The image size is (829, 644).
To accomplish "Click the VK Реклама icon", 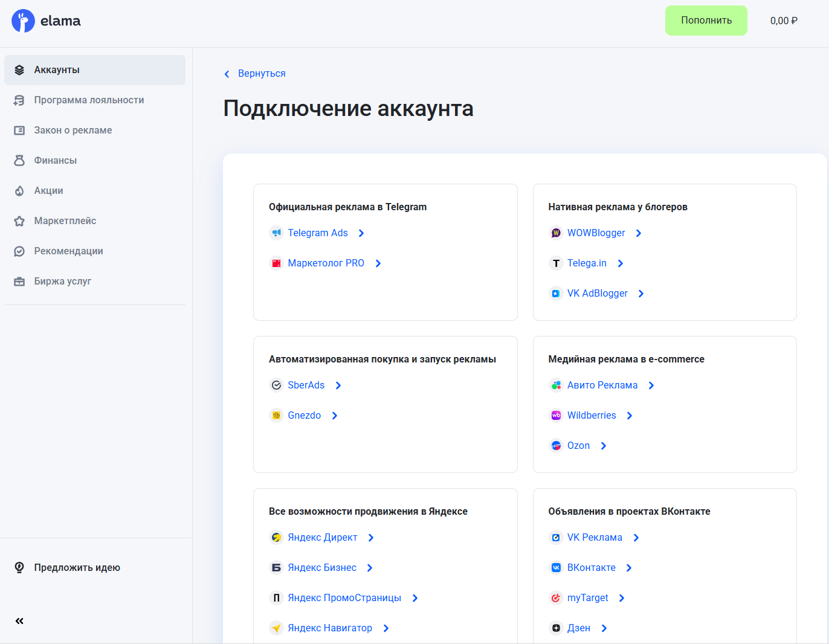I will point(555,537).
